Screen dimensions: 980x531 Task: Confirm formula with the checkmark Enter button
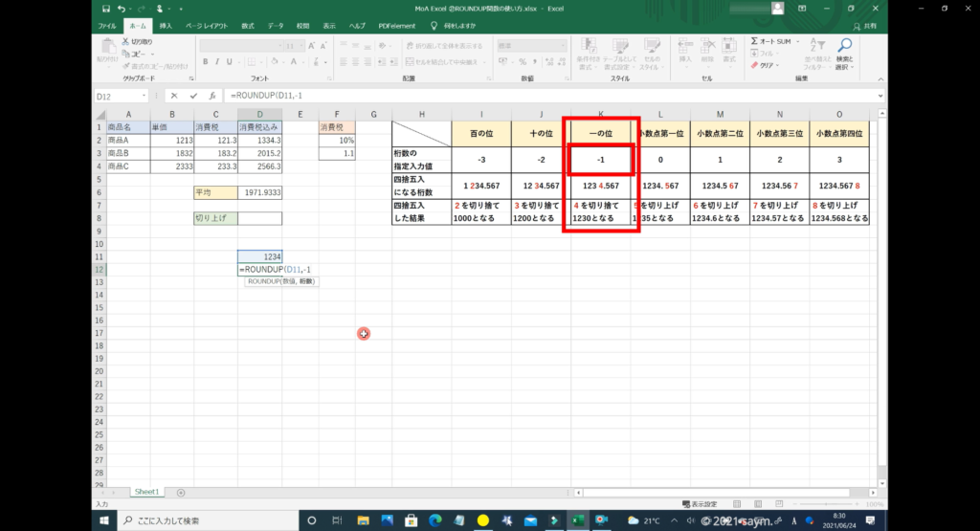(193, 96)
